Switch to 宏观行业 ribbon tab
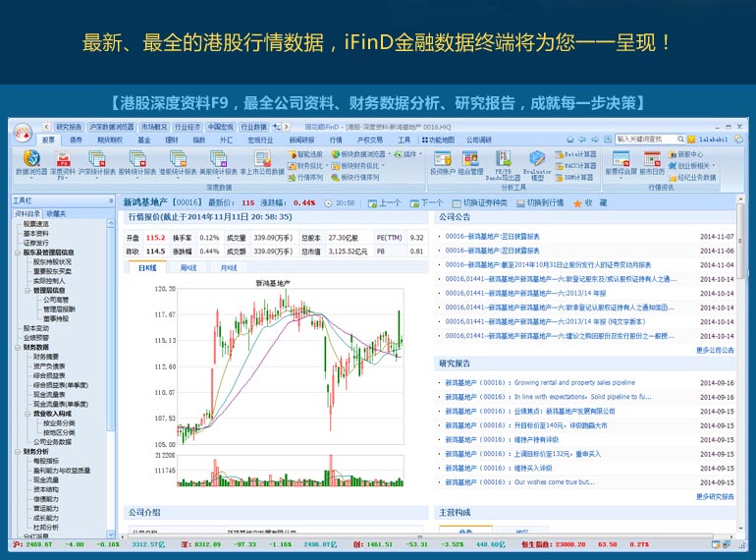Screen dimensions: 756x560 point(260,140)
